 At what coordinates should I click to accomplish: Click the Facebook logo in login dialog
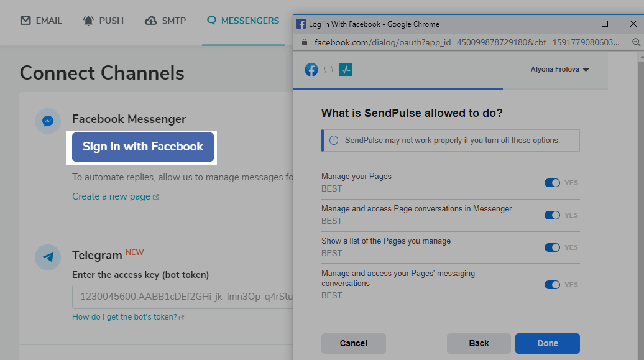[311, 70]
